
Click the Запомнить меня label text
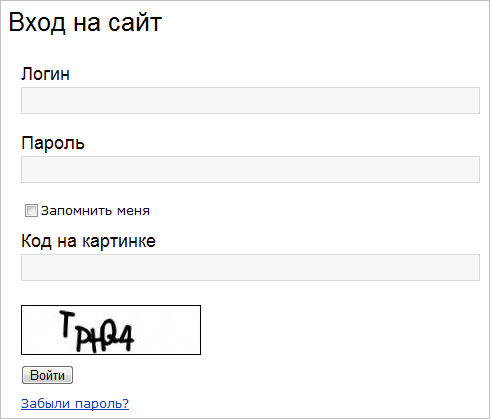click(x=95, y=211)
